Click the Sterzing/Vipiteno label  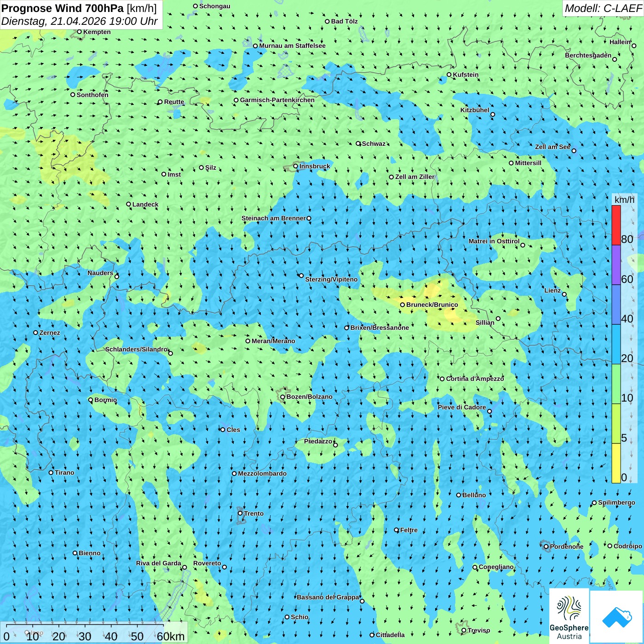[x=331, y=279]
